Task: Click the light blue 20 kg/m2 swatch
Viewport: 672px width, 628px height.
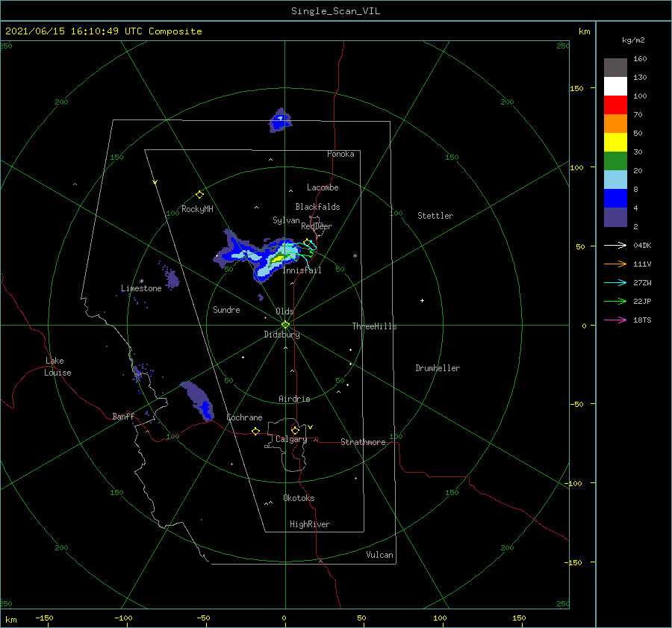Action: click(x=615, y=180)
